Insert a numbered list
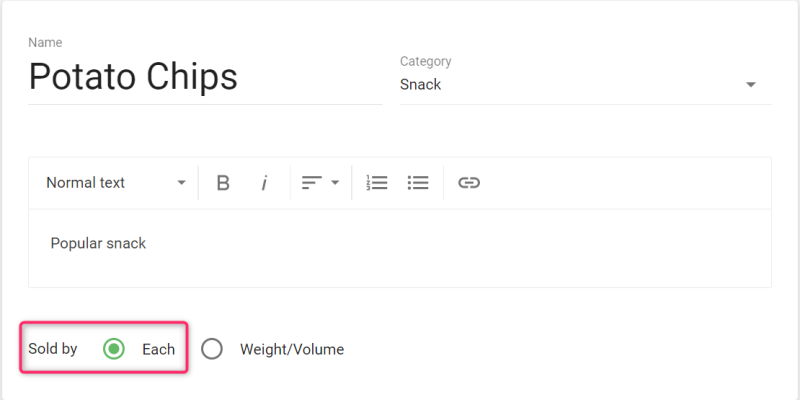 point(377,183)
